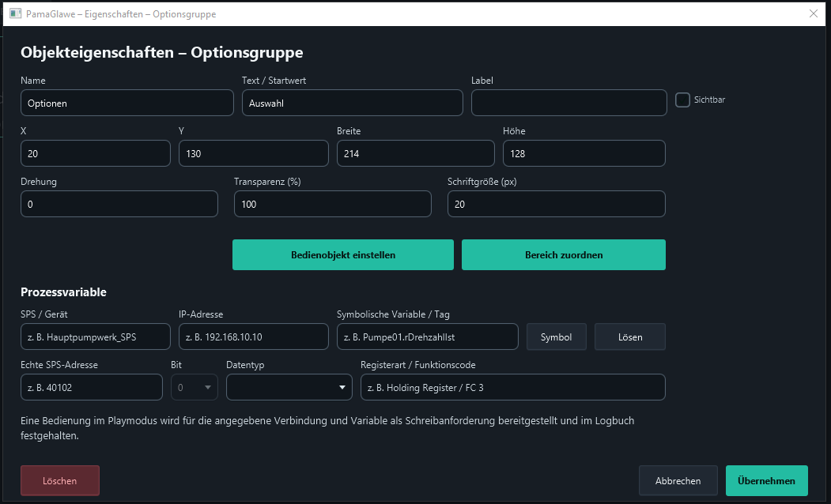
Task: Apply changes with Übernehmen
Action: pos(766,481)
